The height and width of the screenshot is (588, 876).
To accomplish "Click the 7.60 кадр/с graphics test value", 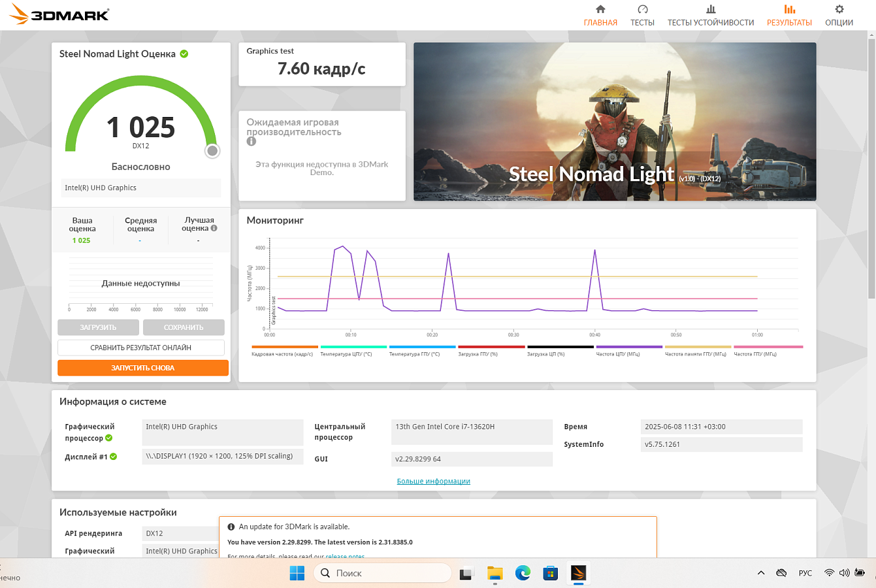I will coord(321,69).
